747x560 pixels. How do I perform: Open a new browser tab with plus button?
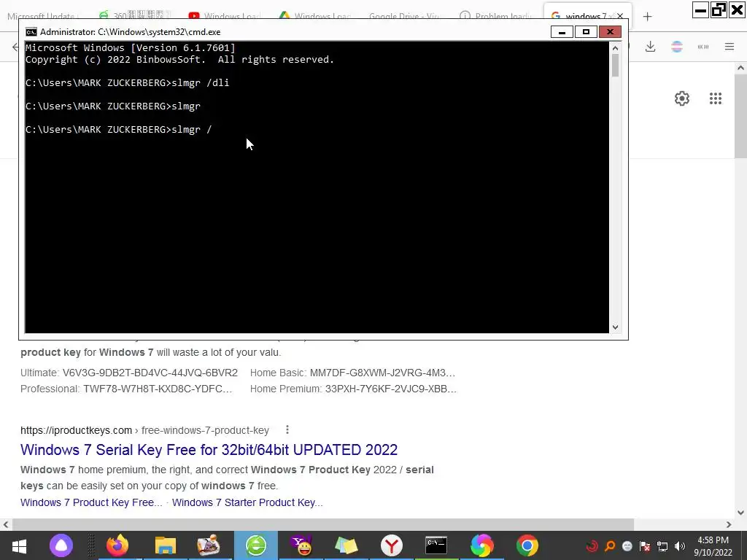(647, 17)
